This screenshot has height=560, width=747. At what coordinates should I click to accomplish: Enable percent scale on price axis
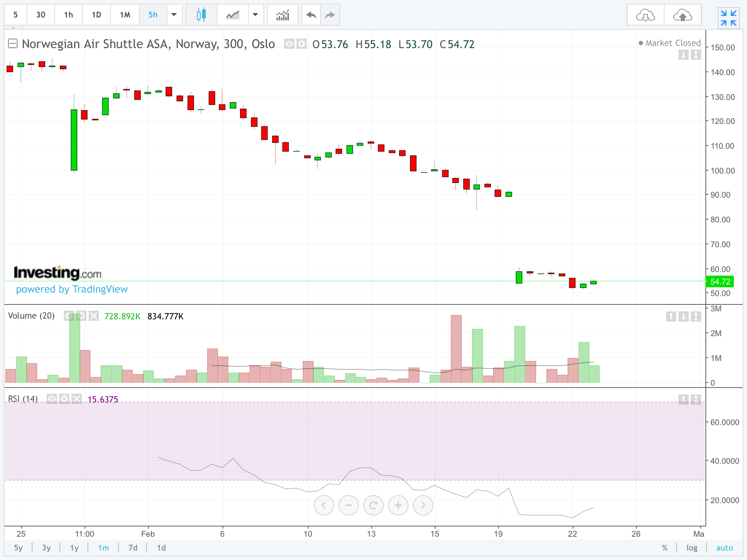pos(665,548)
